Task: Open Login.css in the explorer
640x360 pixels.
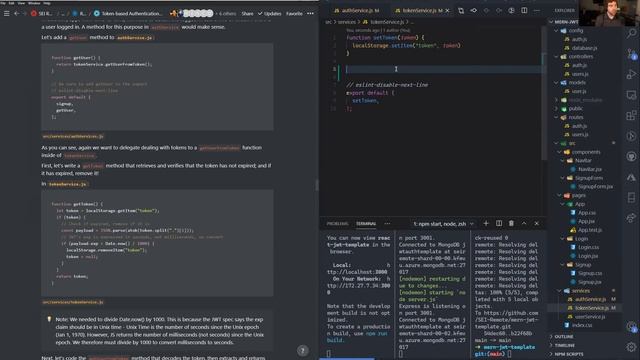Action: point(588,247)
